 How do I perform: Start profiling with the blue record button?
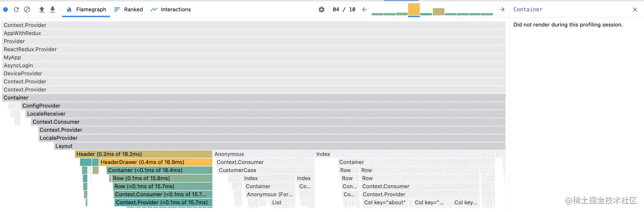[6, 9]
